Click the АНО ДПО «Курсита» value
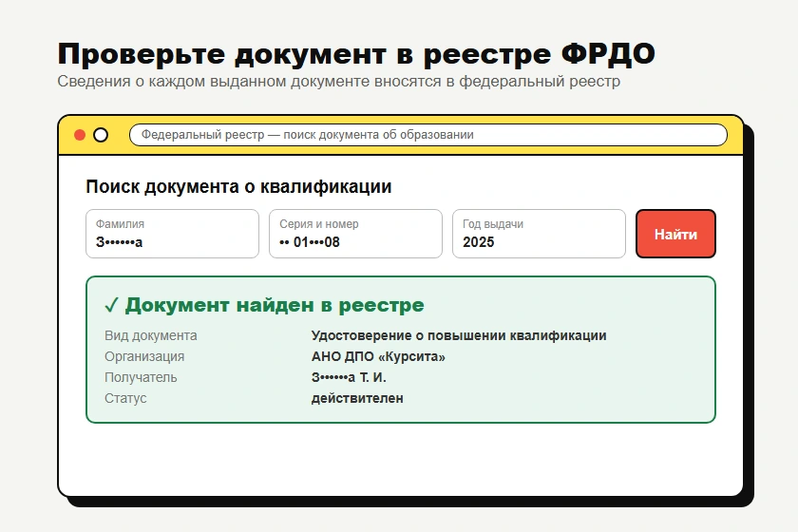The height and width of the screenshot is (532, 798). click(378, 356)
